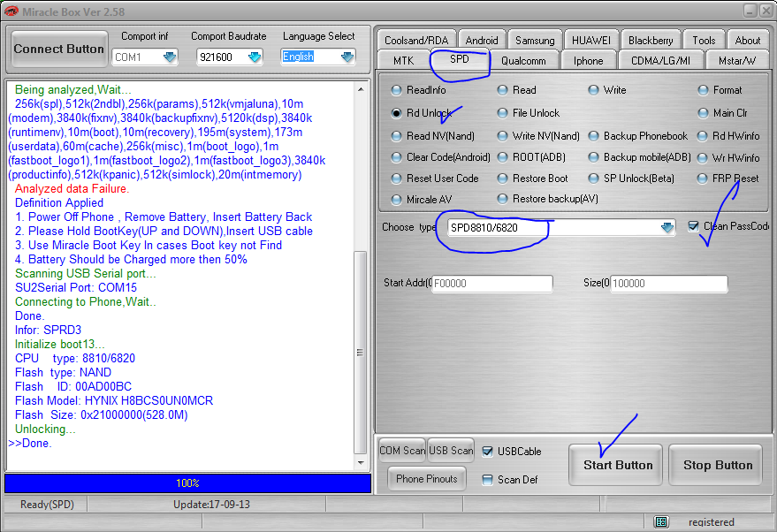Switch to the HUAWEI tab
This screenshot has width=777, height=532.
click(591, 40)
